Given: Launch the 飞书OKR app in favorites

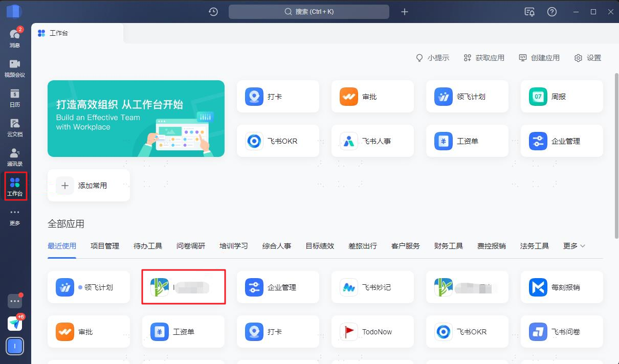Looking at the screenshot, I should (278, 141).
